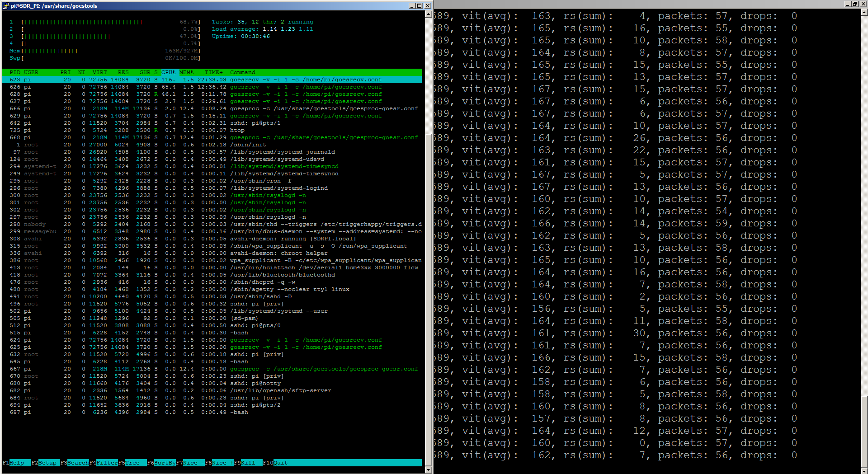Sort by PID column header
This screenshot has width=868, height=474.
click(x=15, y=72)
